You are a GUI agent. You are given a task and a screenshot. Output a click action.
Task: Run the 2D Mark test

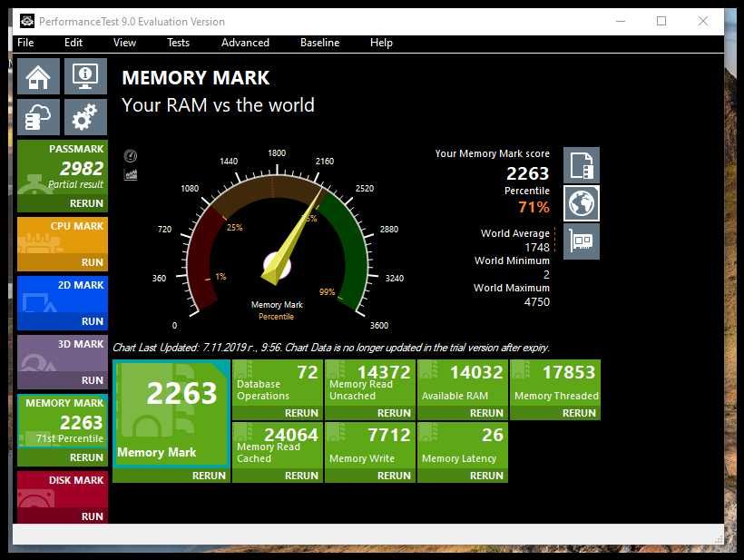tap(92, 321)
